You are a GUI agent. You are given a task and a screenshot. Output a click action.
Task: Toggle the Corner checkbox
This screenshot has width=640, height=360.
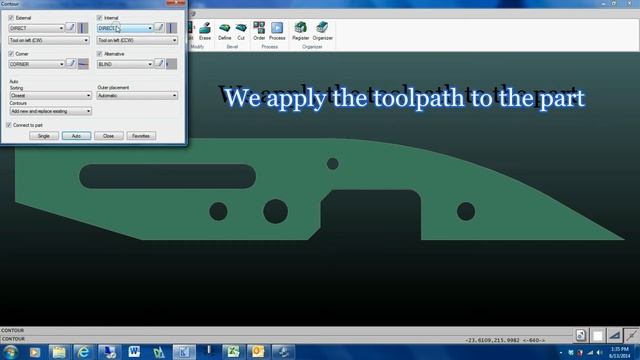click(x=11, y=53)
